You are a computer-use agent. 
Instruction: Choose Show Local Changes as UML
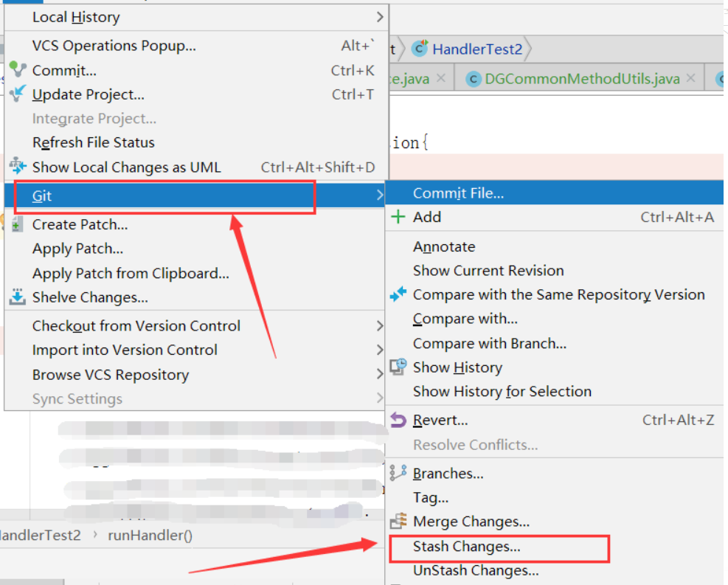[196, 167]
